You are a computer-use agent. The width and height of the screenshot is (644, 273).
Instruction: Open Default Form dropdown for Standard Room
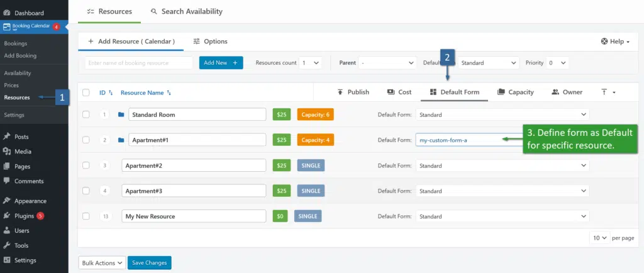[x=502, y=114]
